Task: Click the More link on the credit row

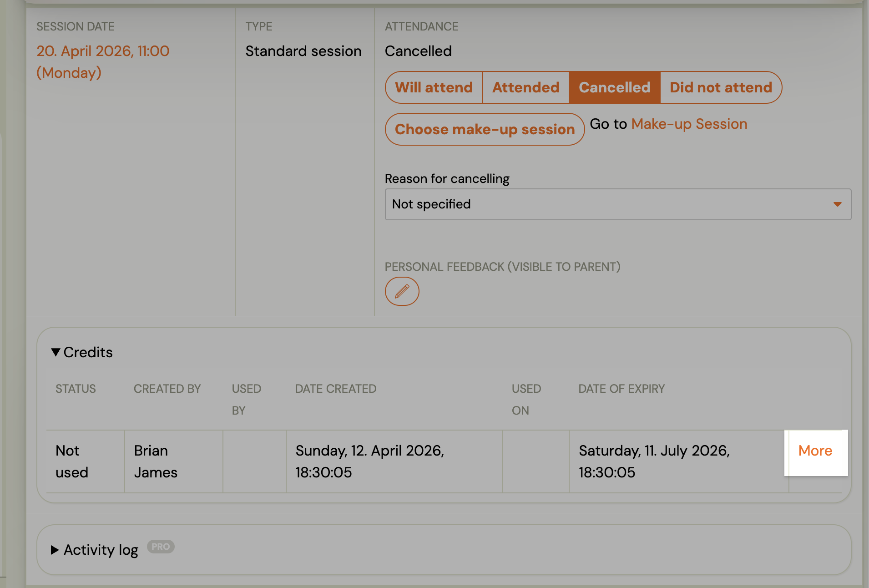Action: point(815,451)
